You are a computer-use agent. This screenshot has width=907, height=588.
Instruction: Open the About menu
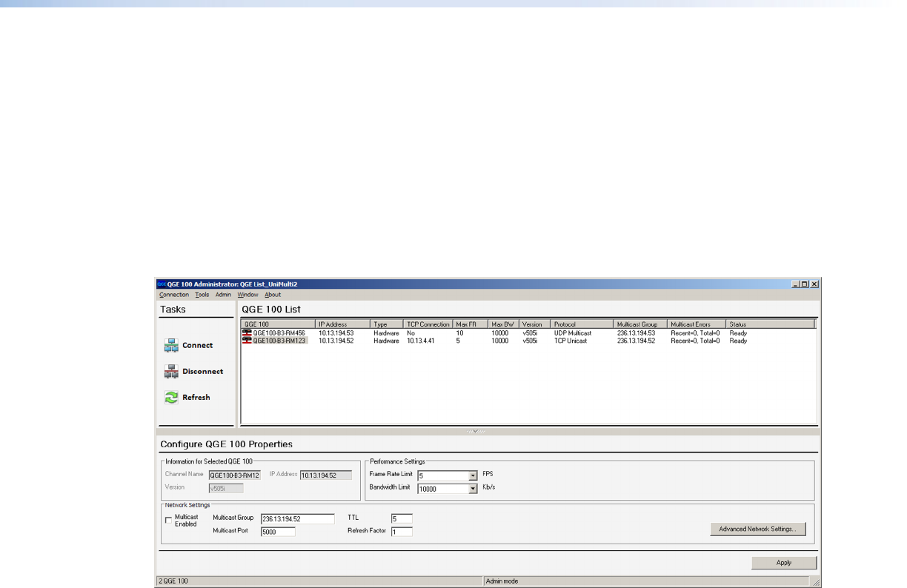tap(273, 295)
